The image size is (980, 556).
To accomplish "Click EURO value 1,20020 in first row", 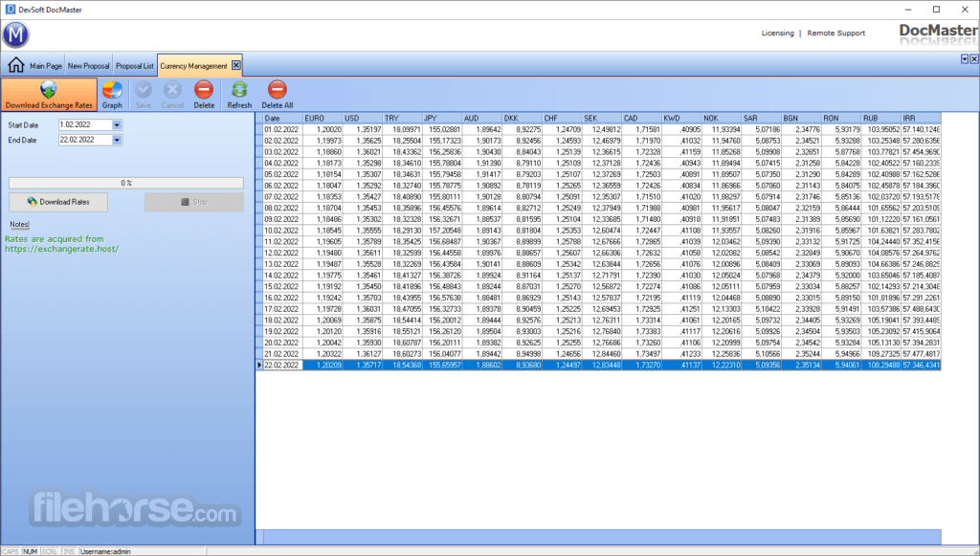I will click(x=323, y=129).
